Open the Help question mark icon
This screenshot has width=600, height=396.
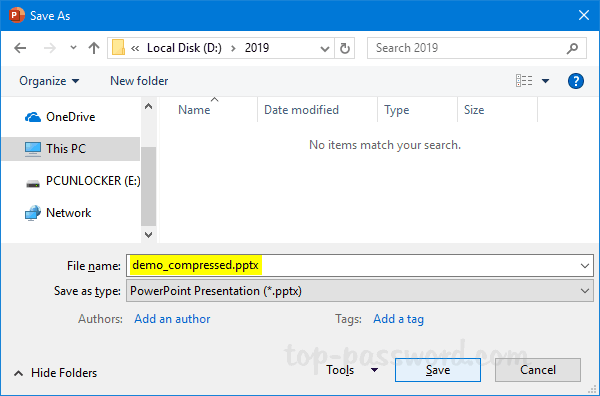pyautogui.click(x=576, y=81)
